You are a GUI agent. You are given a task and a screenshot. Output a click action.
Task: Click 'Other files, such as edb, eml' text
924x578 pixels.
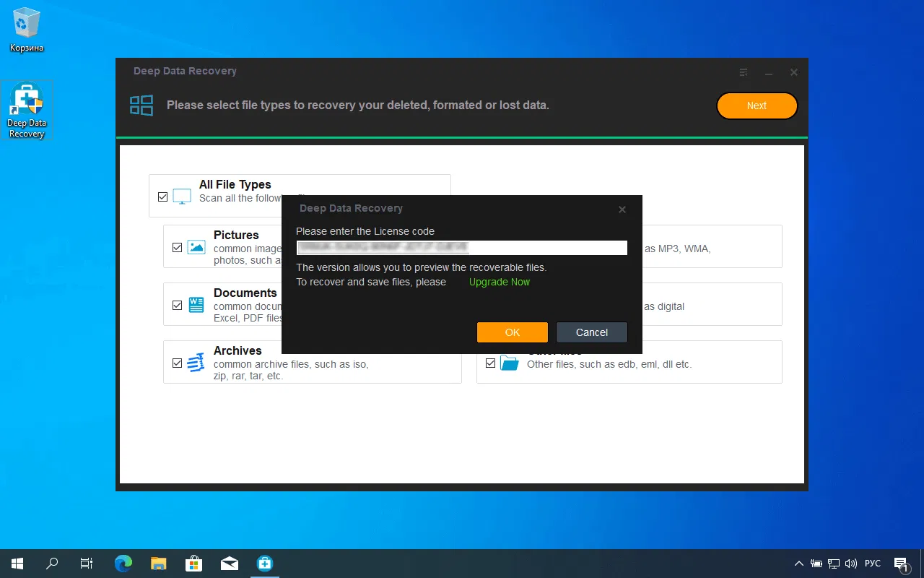pos(609,364)
